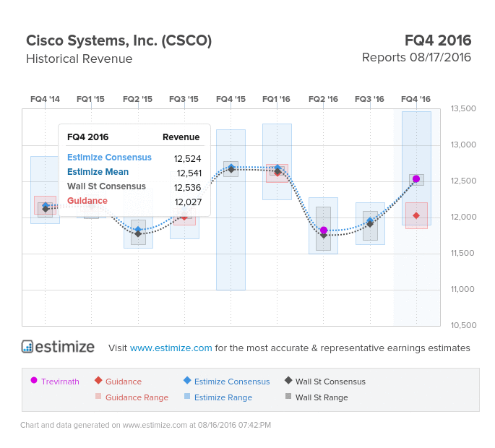Click the 12,541 value in tooltip
Viewport: 495px width, 448px height.
coord(189,173)
